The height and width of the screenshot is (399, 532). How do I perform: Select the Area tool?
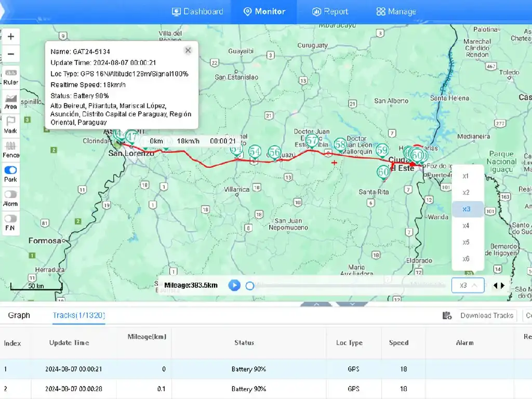pyautogui.click(x=10, y=101)
